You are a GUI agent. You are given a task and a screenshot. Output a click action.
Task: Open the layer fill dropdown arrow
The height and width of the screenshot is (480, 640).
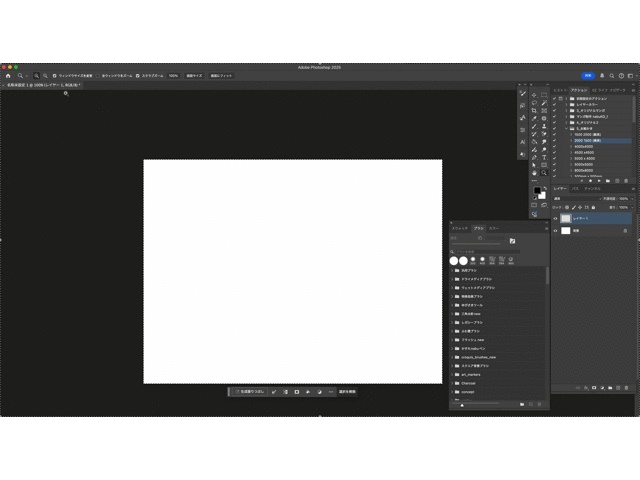point(632,207)
